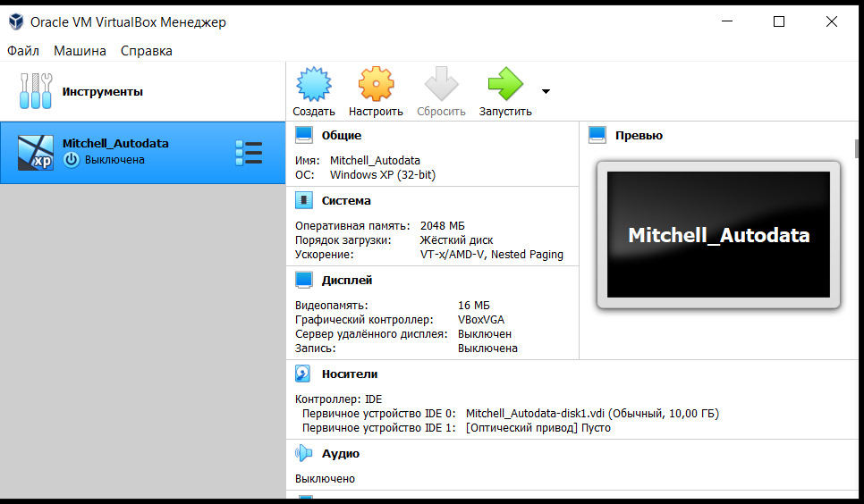Minimize the VirtualBox window
864x504 pixels.
click(727, 21)
